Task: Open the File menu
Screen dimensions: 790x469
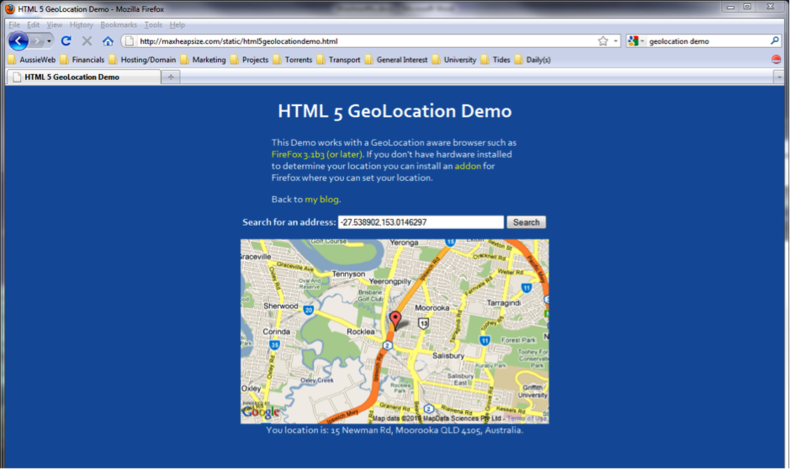Action: coord(14,25)
